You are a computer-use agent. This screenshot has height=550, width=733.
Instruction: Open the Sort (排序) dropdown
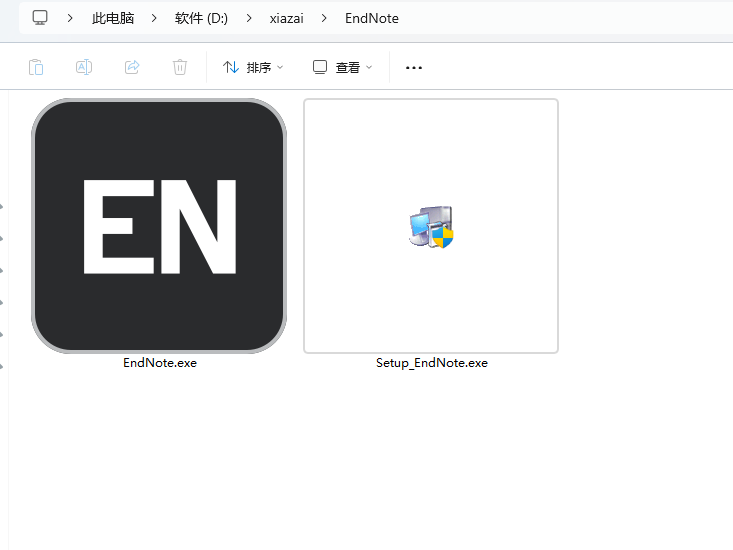[x=253, y=67]
